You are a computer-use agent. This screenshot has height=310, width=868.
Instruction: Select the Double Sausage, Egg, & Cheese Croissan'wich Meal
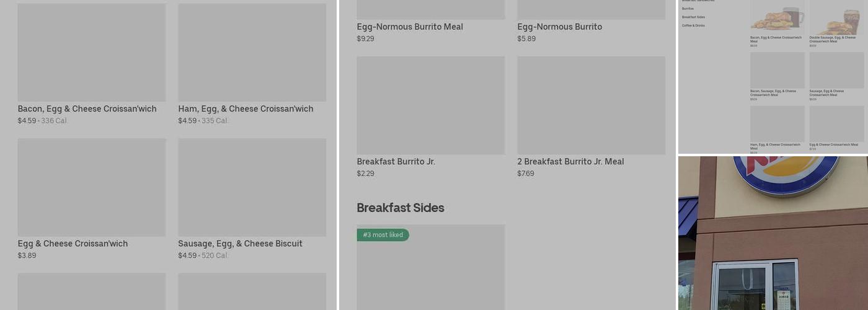click(x=836, y=17)
